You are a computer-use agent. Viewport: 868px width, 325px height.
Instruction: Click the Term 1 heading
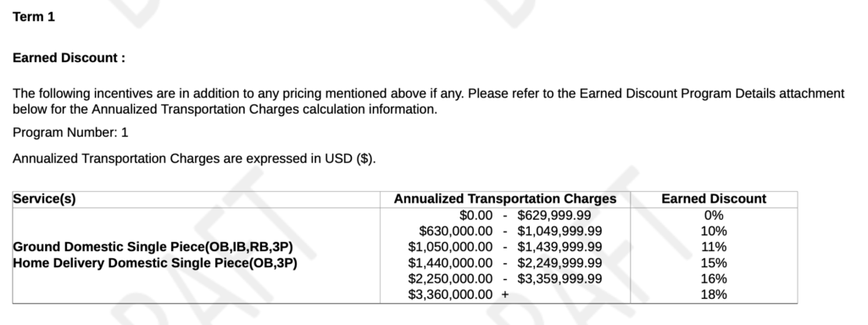pyautogui.click(x=34, y=17)
